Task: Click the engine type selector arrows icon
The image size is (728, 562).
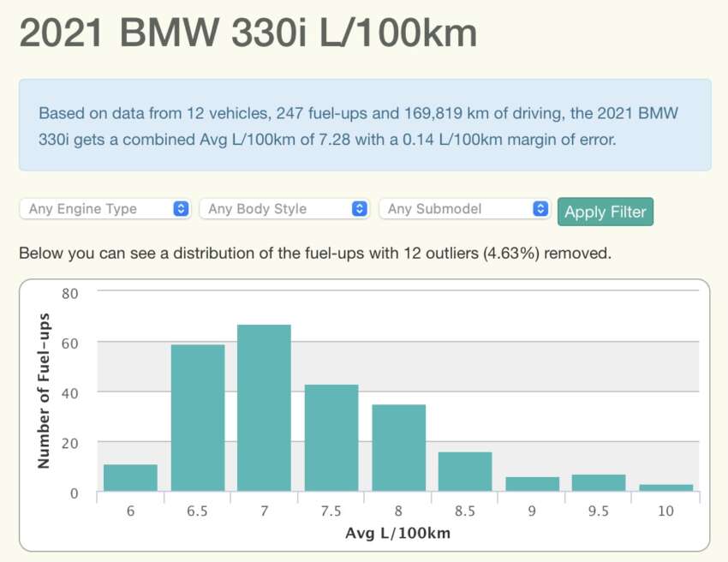Action: [x=181, y=208]
